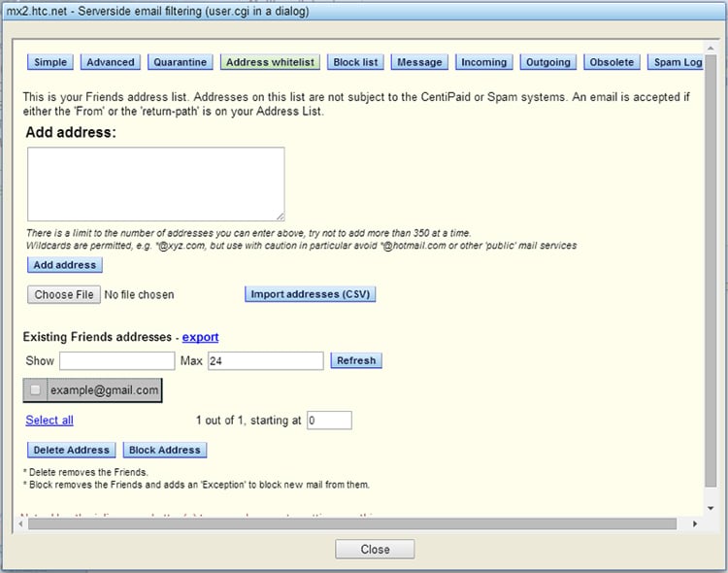Click the Max field containing 24
Image resolution: width=728 pixels, height=573 pixels.
pyautogui.click(x=266, y=360)
